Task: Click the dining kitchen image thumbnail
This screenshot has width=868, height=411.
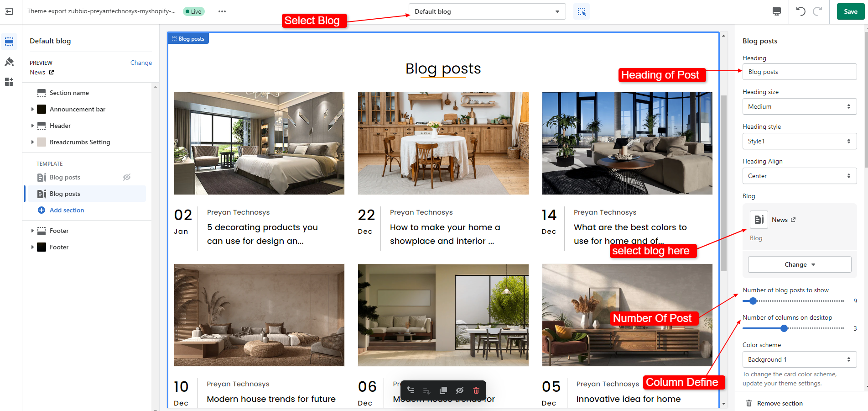Action: [443, 143]
